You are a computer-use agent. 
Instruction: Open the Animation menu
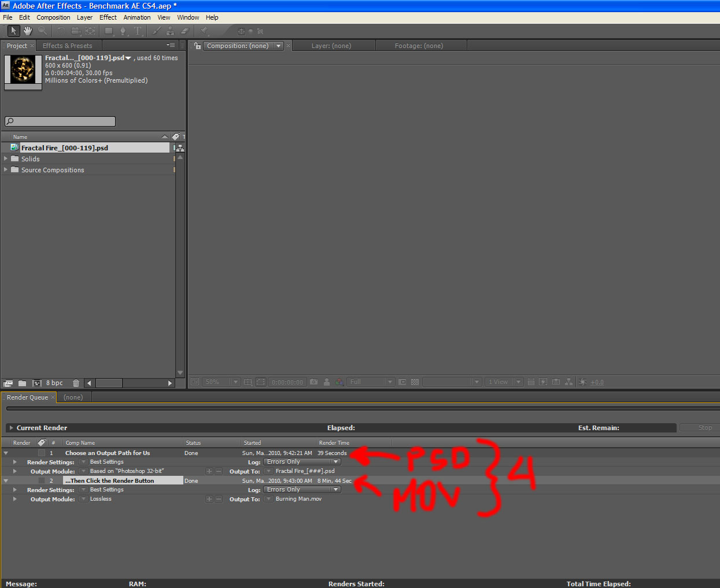(137, 17)
